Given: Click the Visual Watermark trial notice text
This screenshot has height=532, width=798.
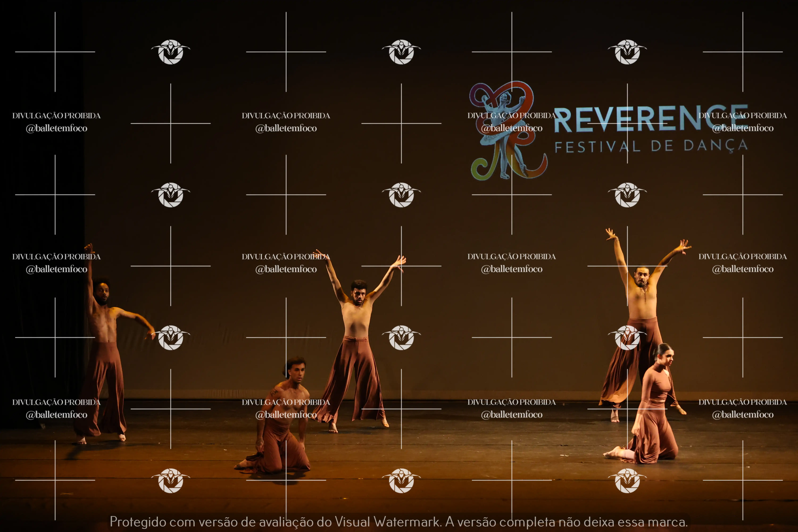Looking at the screenshot, I should pyautogui.click(x=399, y=522).
